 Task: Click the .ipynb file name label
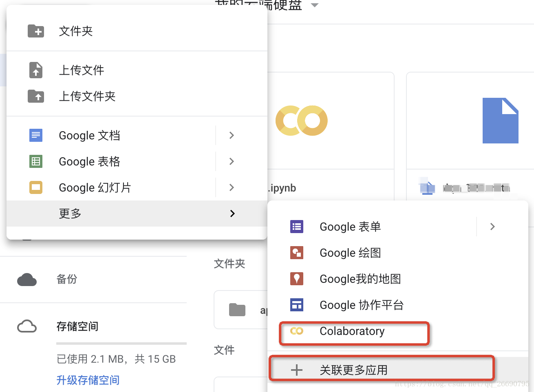pos(282,188)
